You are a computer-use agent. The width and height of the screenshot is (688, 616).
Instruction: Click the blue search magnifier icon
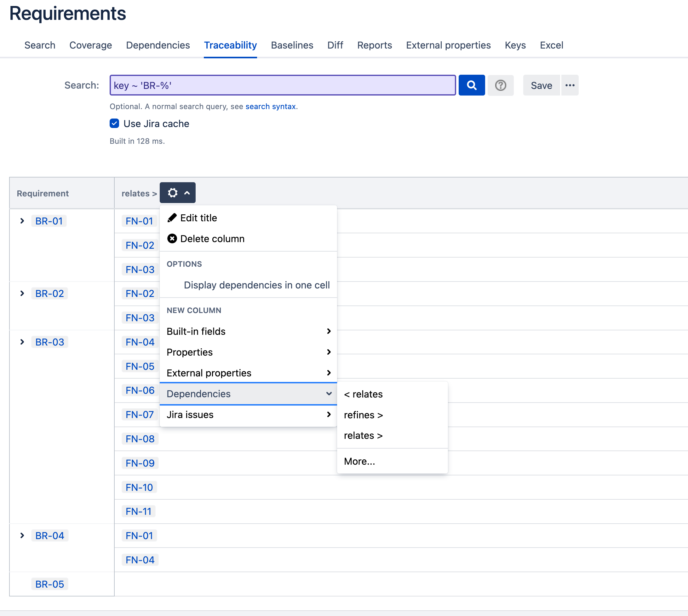pyautogui.click(x=471, y=85)
